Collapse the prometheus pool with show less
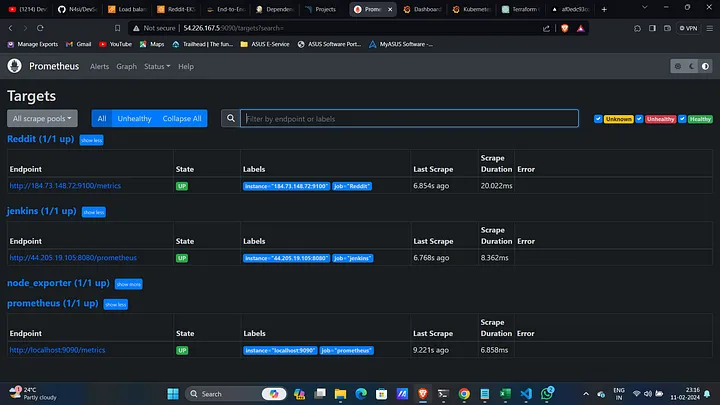The height and width of the screenshot is (405, 720). tap(116, 304)
